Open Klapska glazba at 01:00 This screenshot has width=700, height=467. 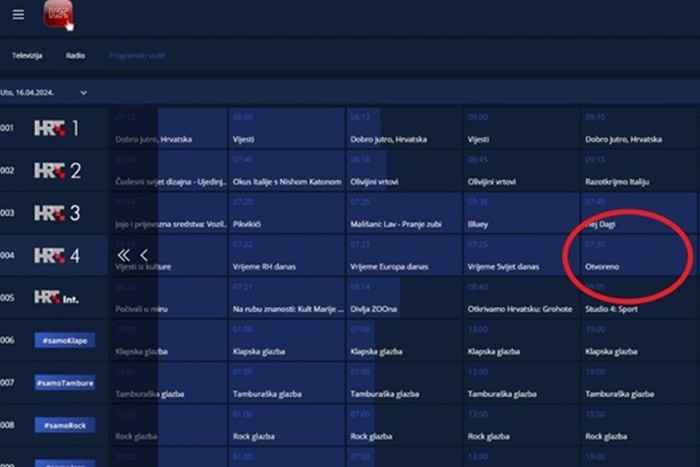(x=287, y=340)
